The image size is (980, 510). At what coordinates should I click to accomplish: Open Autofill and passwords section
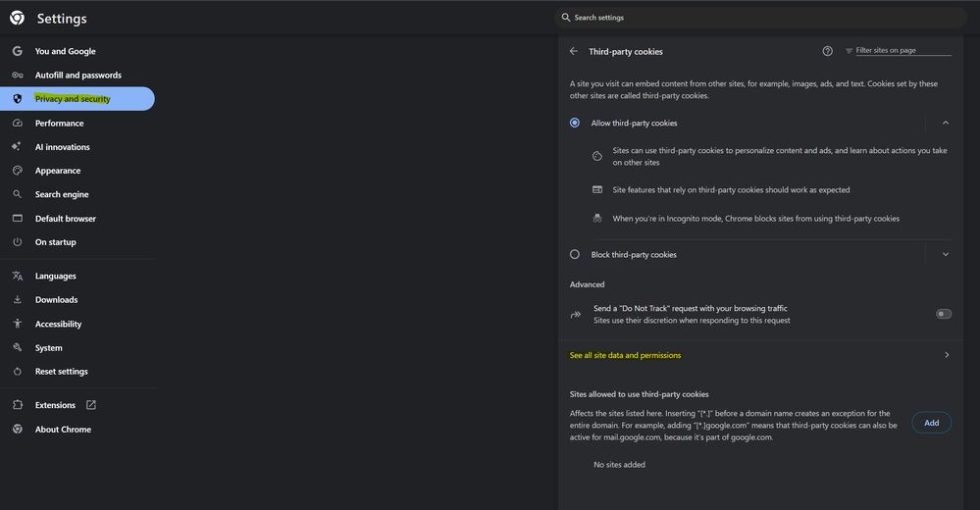tap(77, 75)
